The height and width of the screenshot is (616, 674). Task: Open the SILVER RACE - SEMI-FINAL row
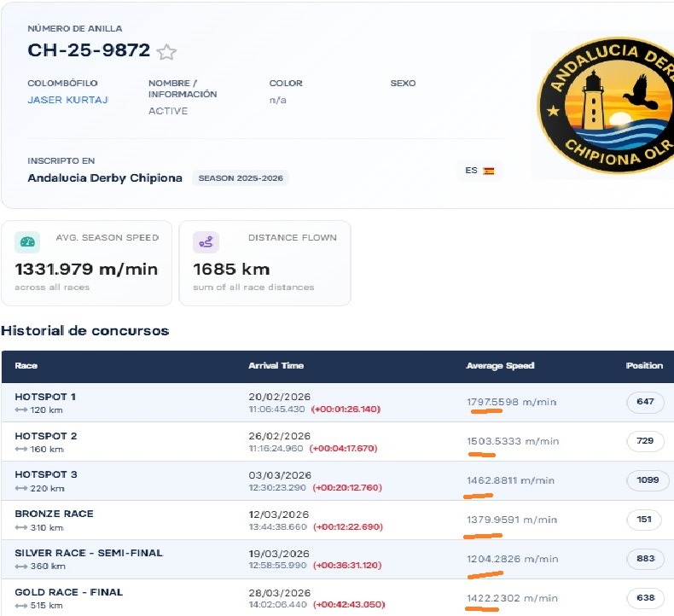point(338,559)
